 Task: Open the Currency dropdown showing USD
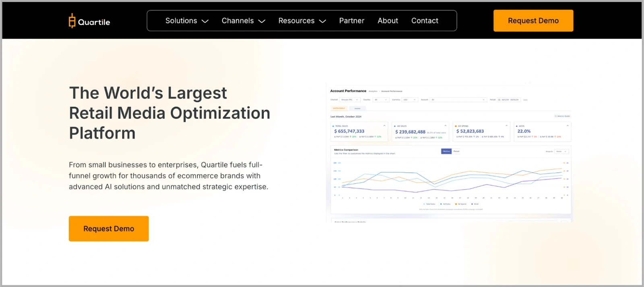pyautogui.click(x=410, y=100)
